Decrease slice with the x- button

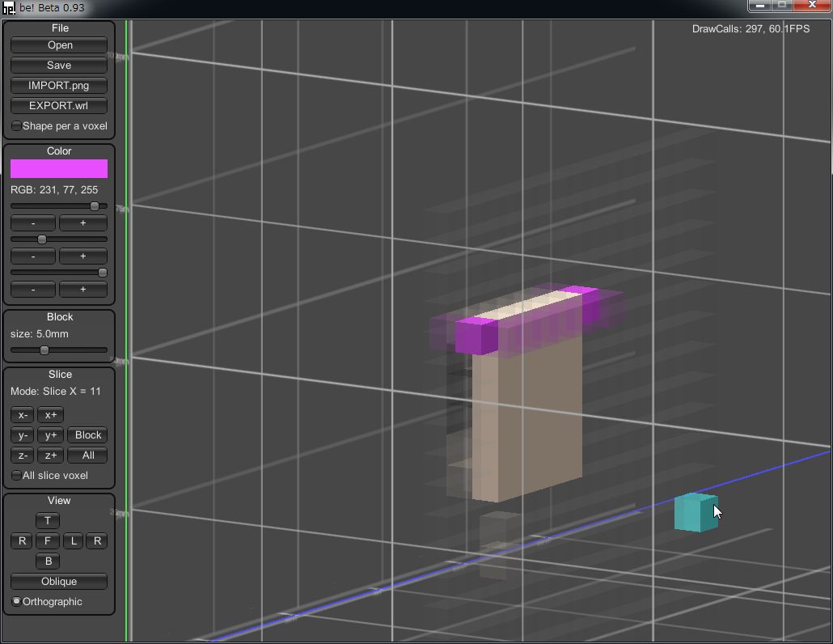click(x=23, y=415)
